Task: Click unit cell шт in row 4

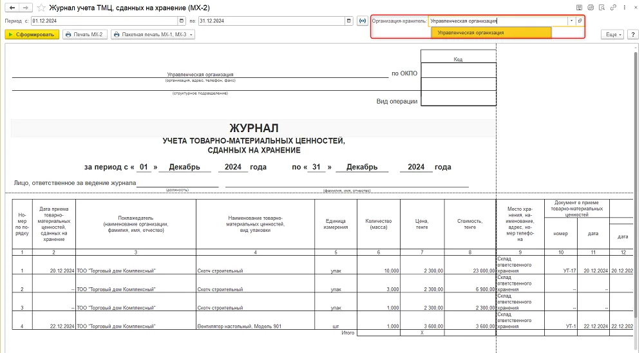Action: coord(336,321)
